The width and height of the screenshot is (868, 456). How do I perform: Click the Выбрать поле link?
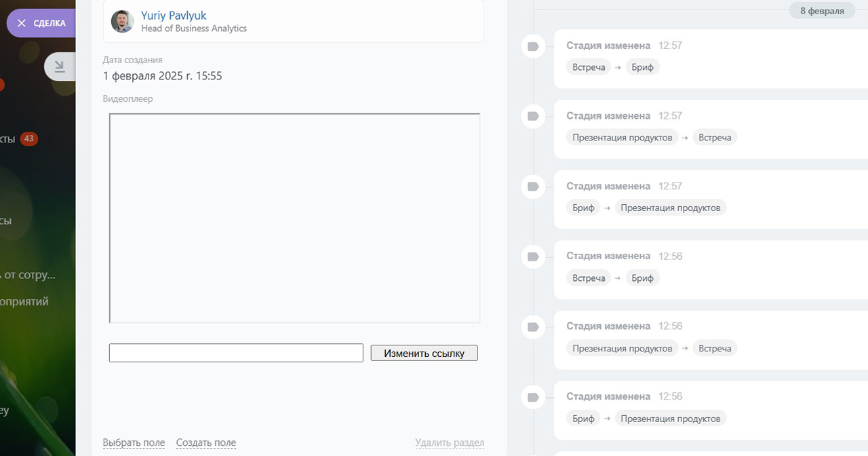pos(134,443)
